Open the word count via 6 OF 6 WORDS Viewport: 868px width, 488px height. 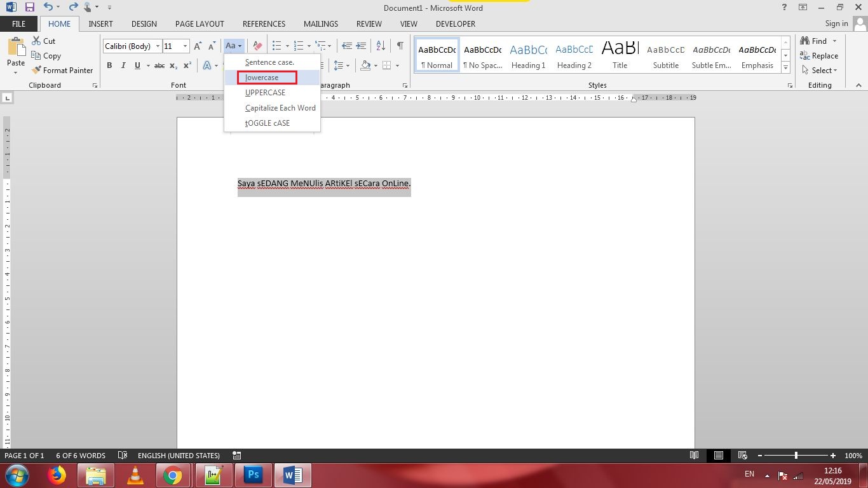[x=80, y=455]
